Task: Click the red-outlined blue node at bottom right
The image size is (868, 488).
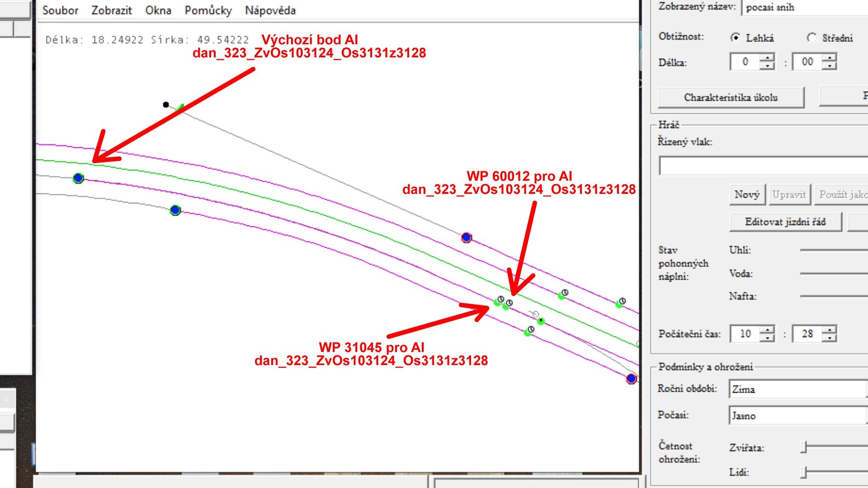Action: pyautogui.click(x=631, y=378)
